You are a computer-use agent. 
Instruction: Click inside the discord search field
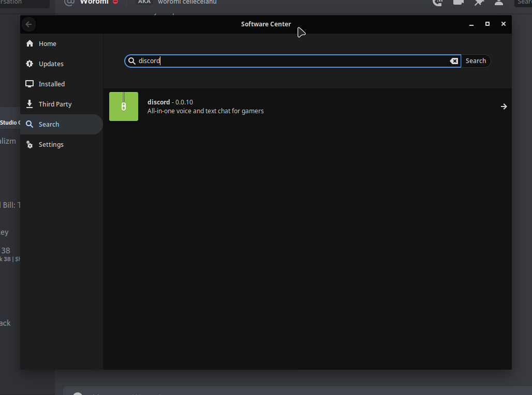coord(292,61)
